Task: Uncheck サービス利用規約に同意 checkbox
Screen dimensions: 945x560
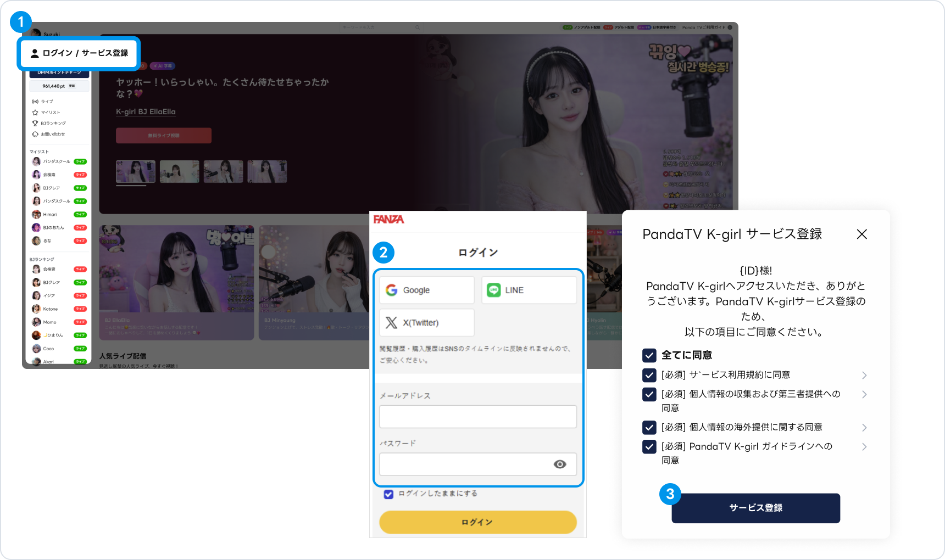Action: coord(649,375)
